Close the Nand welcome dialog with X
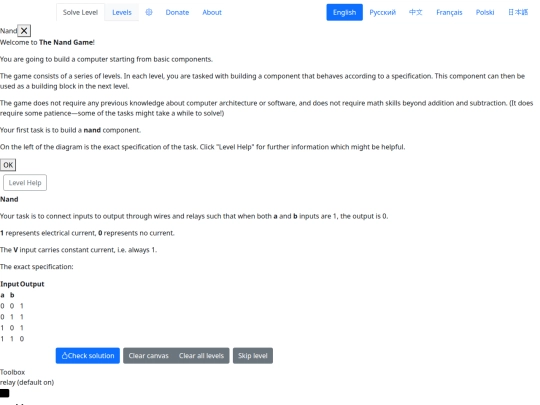The height and width of the screenshot is (405, 540). tap(24, 31)
